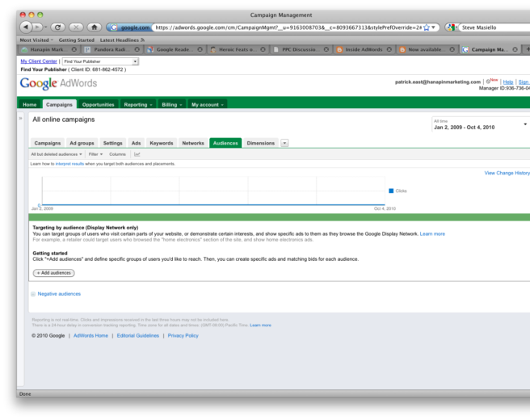This screenshot has width=530, height=420.
Task: Switch to Inside AdWords browser tab
Action: (364, 49)
